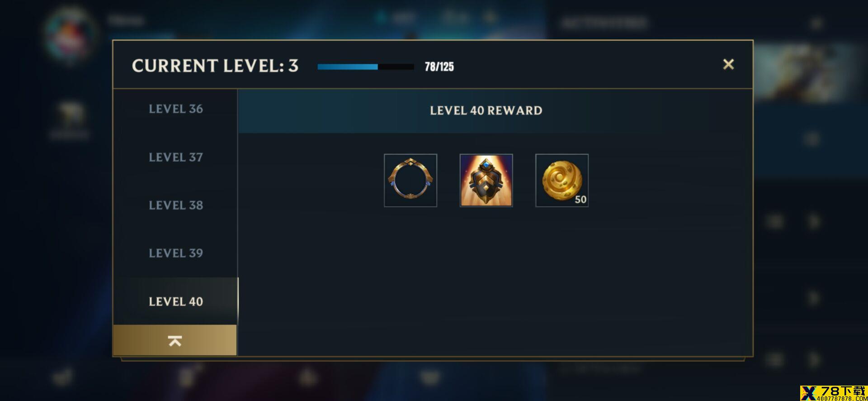
Task: Select the golden border frame reward
Action: point(410,180)
